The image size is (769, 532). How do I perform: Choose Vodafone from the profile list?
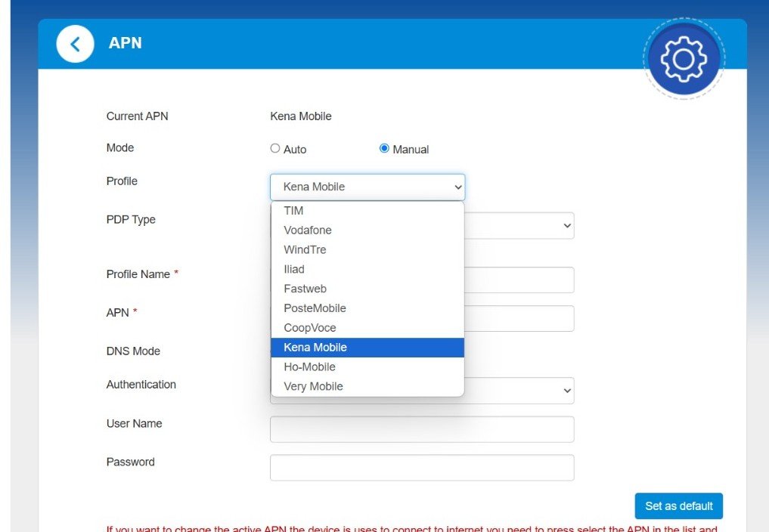[x=367, y=230]
